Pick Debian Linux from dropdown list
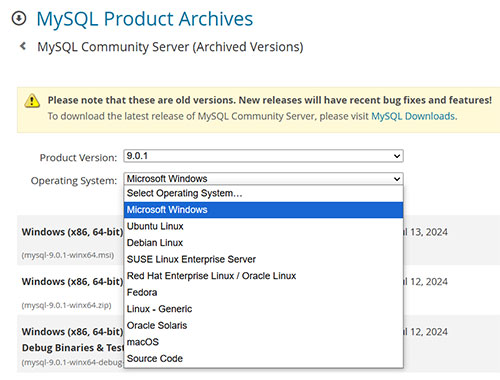This screenshot has height=380, width=500. click(263, 243)
